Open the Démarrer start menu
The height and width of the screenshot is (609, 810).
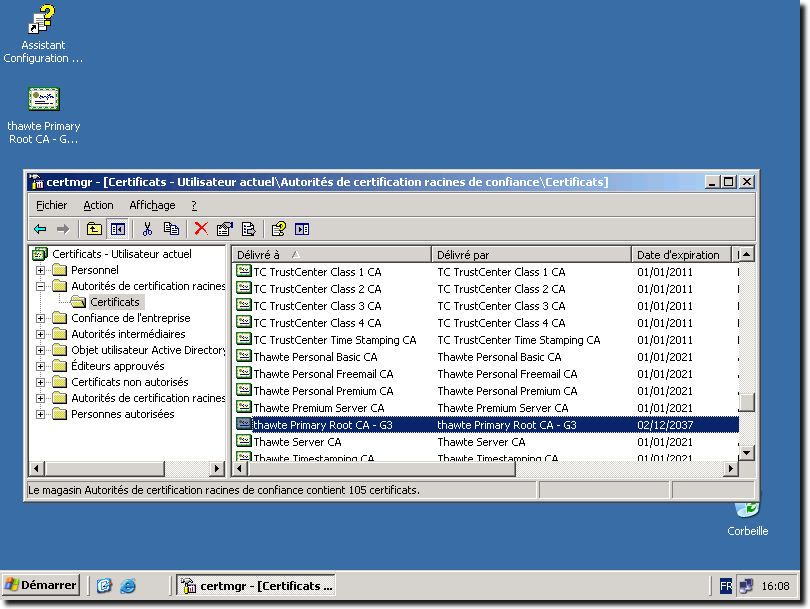coord(41,585)
